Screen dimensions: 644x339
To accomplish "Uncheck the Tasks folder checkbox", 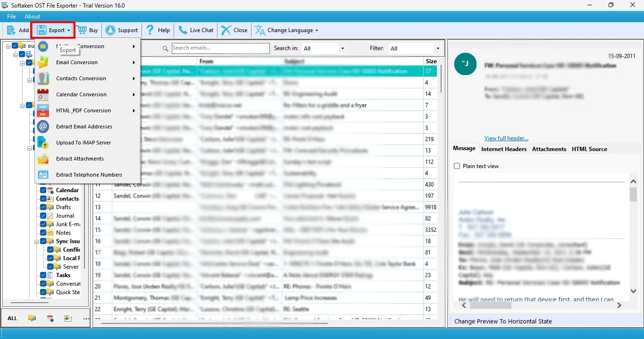I will 43,275.
